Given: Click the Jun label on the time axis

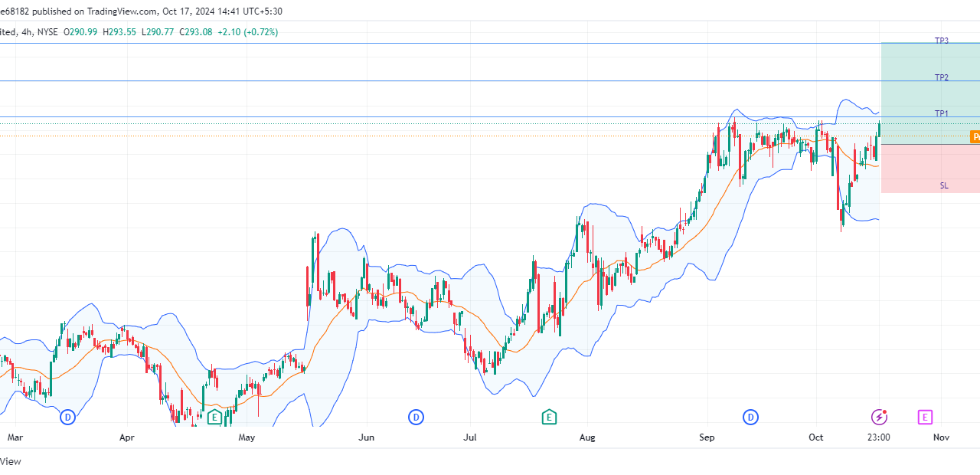Looking at the screenshot, I should coord(367,437).
